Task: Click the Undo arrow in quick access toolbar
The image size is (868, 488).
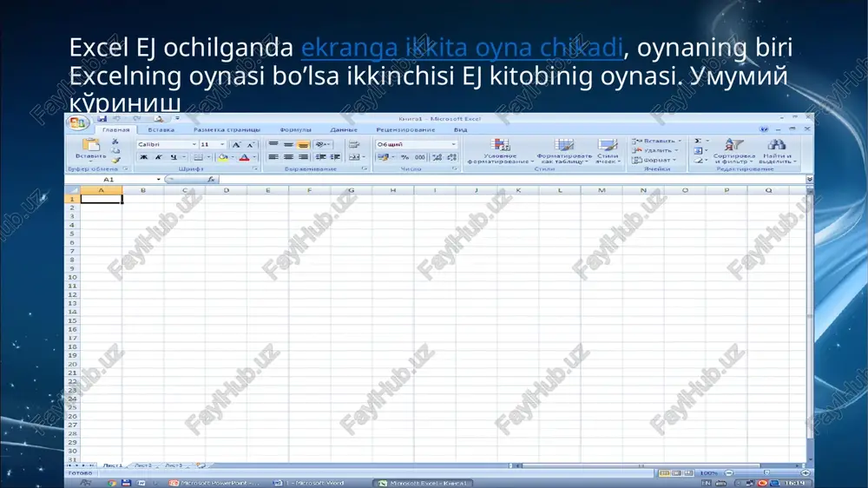Action: tap(117, 119)
